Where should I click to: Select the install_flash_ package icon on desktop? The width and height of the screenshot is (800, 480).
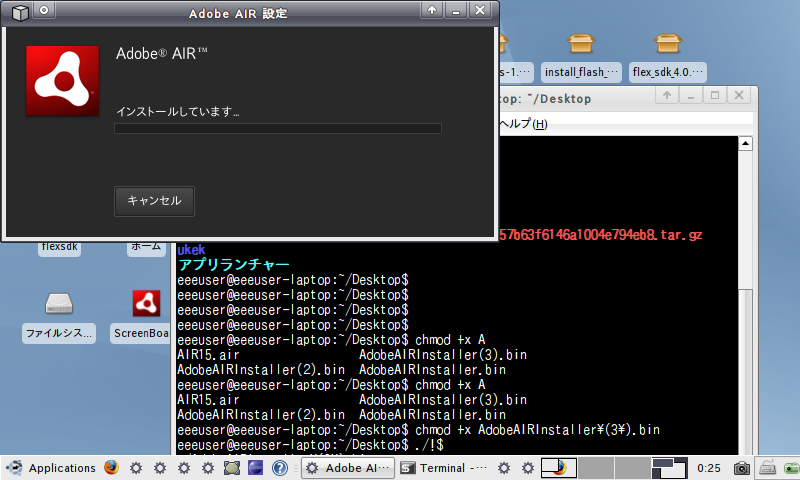(581, 44)
